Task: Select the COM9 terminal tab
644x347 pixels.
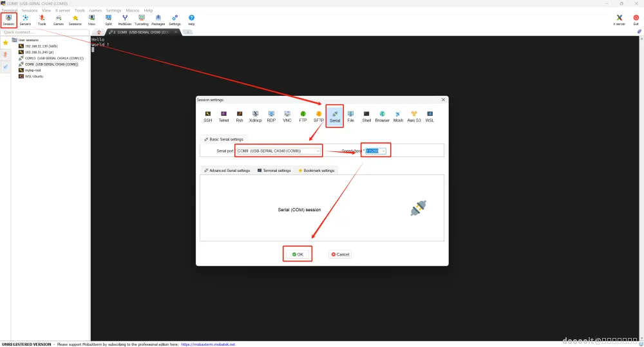Action: pos(142,32)
